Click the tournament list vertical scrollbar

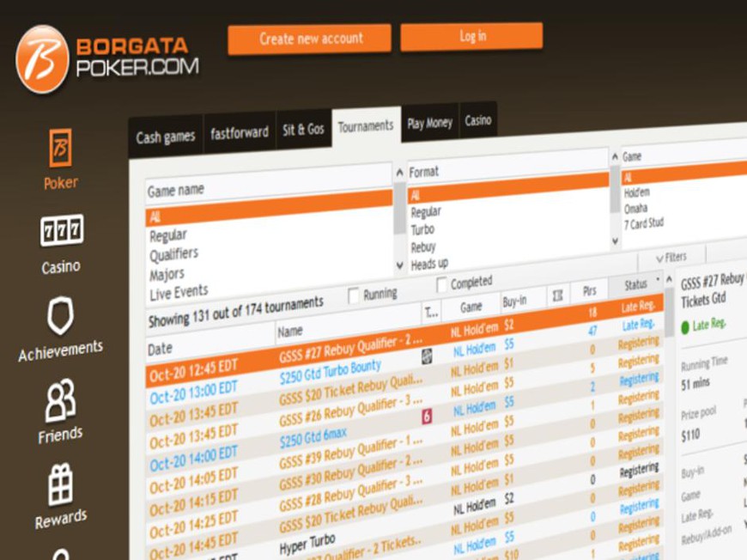tap(669, 312)
